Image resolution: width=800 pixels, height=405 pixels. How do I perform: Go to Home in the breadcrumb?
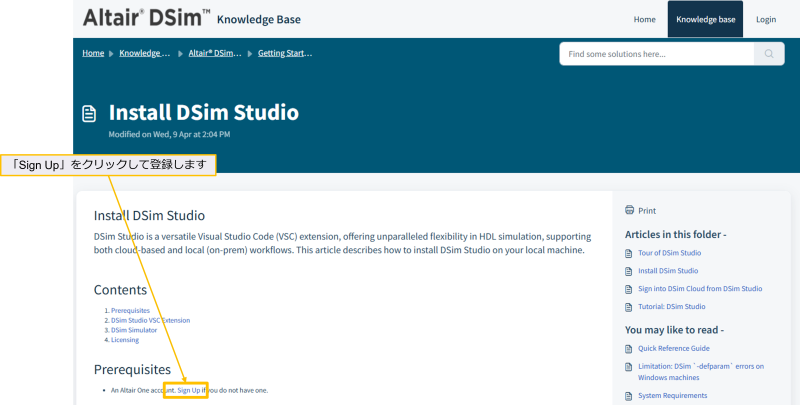point(93,53)
